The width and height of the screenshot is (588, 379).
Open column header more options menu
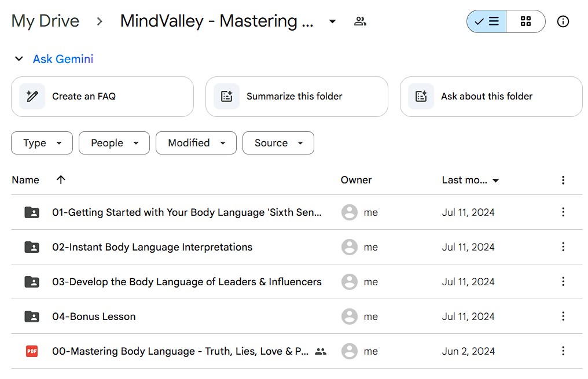pyautogui.click(x=563, y=180)
